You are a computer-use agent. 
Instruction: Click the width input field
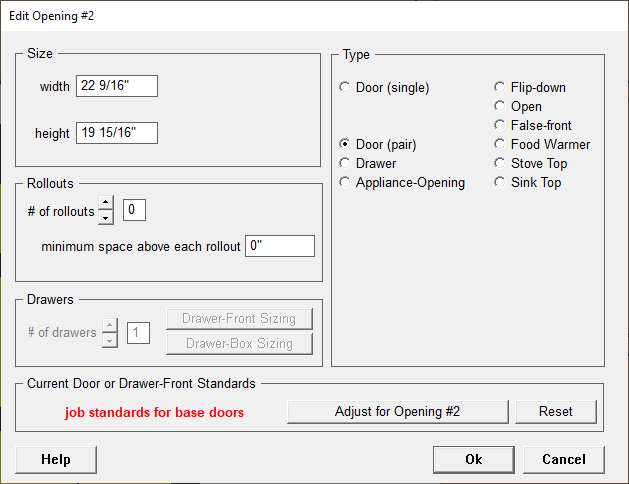coord(116,86)
